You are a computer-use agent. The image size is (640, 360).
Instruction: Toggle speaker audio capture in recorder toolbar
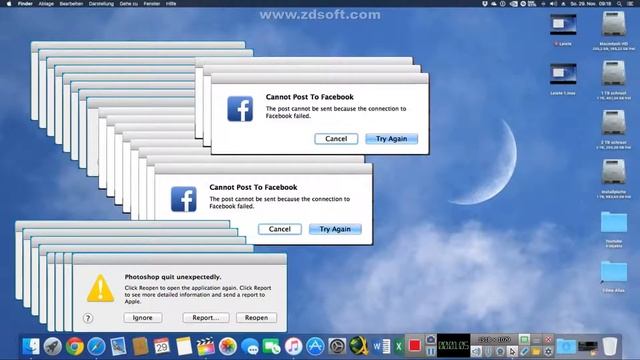click(476, 351)
